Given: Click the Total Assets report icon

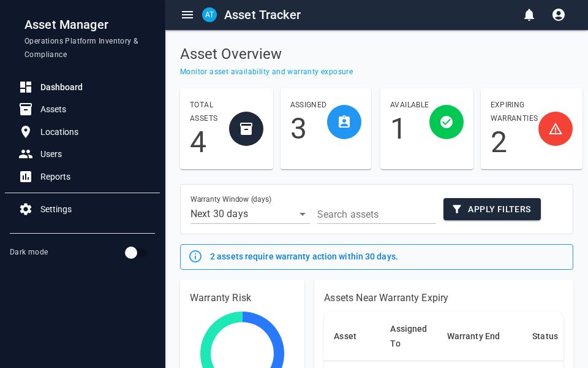Looking at the screenshot, I should tap(246, 129).
